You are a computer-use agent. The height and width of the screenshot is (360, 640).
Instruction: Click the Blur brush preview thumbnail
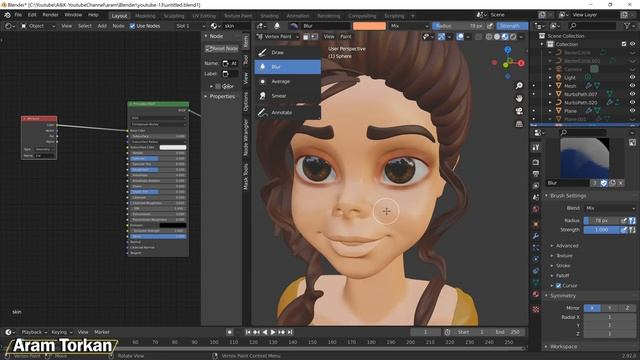[x=584, y=158]
